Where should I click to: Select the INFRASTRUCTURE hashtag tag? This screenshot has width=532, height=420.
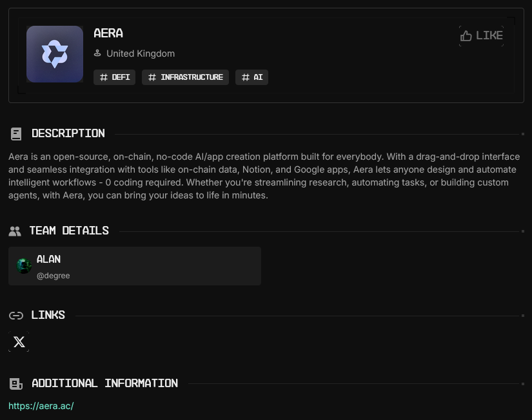pos(185,77)
